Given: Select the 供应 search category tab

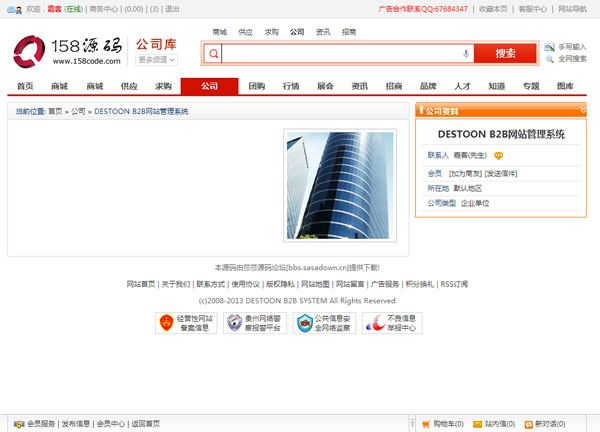Looking at the screenshot, I should 245,32.
